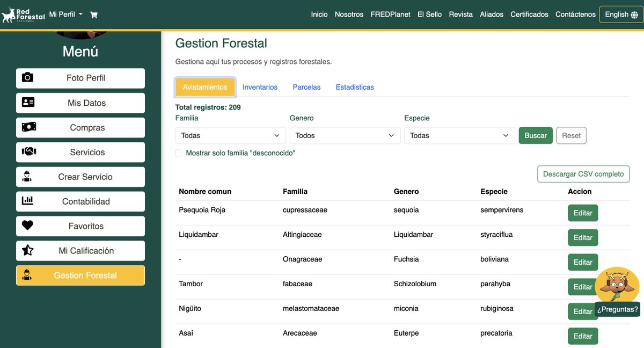Open Gestion Forestal menu button

(80, 275)
